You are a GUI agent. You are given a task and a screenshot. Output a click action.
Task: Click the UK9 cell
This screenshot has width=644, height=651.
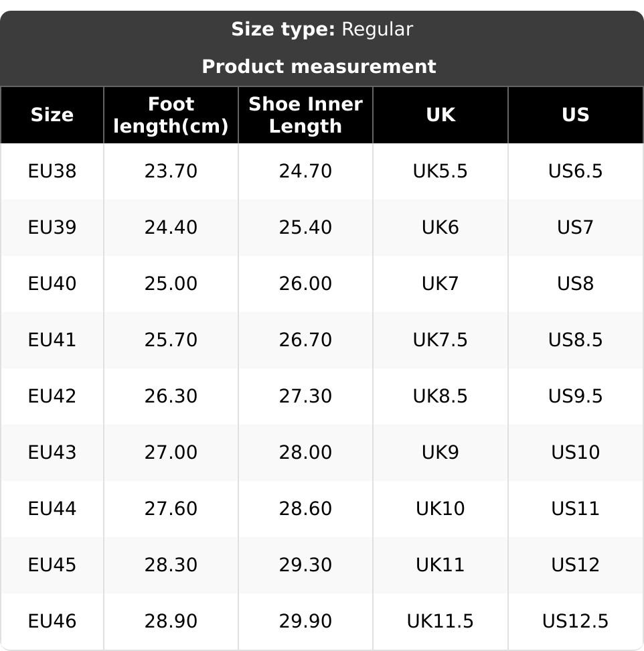pos(440,453)
